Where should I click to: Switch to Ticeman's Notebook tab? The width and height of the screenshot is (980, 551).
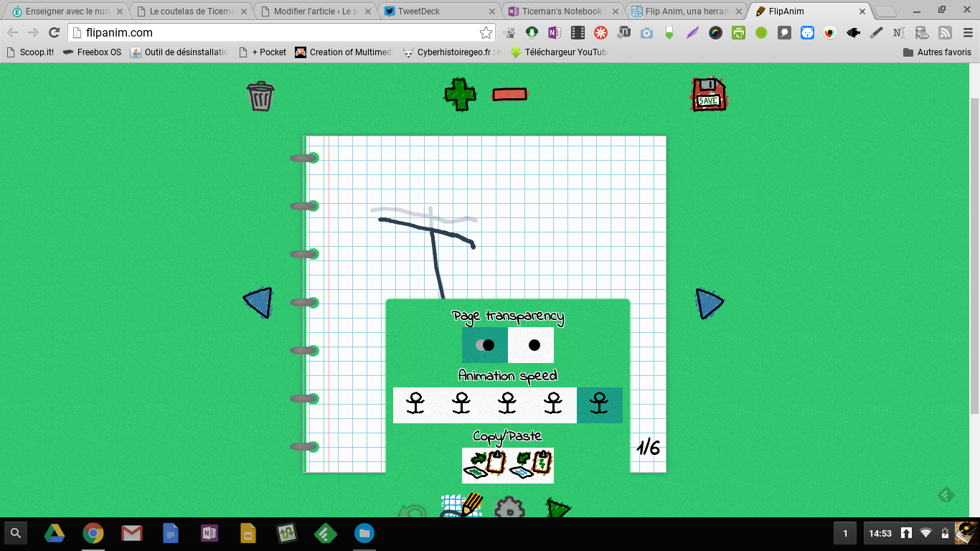pyautogui.click(x=562, y=11)
